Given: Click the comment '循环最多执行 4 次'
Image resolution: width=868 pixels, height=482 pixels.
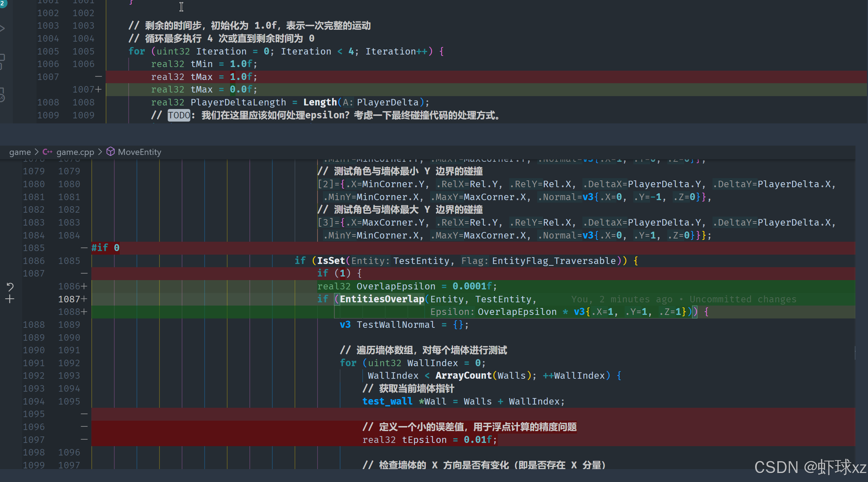Looking at the screenshot, I should 221,38.
